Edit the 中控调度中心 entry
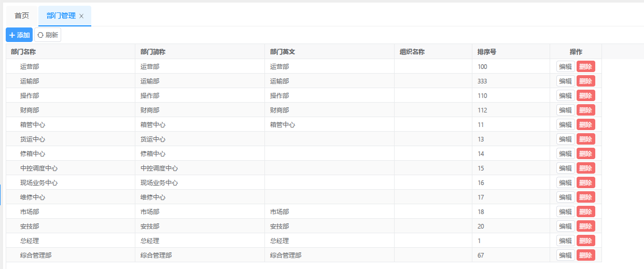The image size is (644, 269). click(565, 168)
